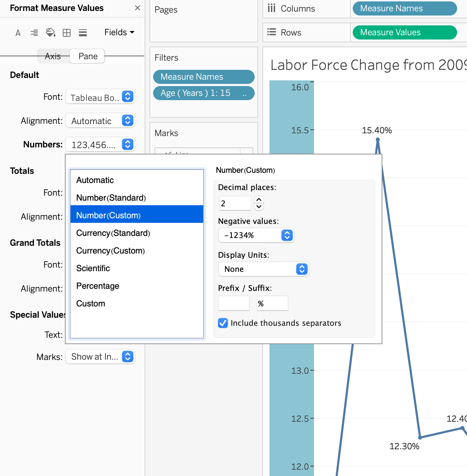Expand the Negative values dropdown

click(x=256, y=235)
